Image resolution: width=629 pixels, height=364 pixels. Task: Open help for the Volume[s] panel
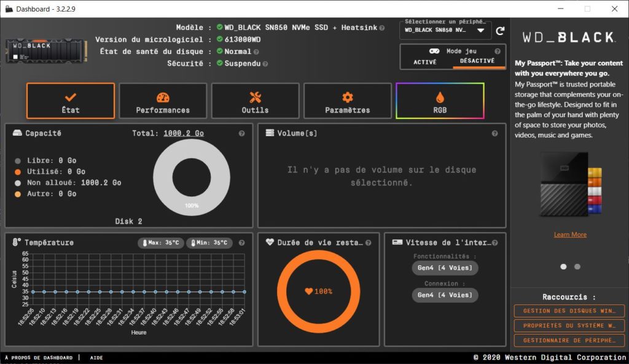[x=494, y=133]
